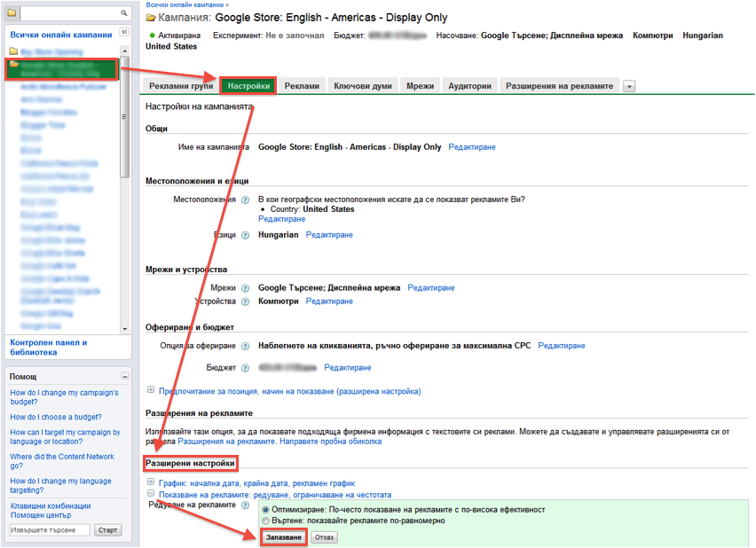Open 'Where did the Content Network go?' link
Image resolution: width=756 pixels, height=548 pixels.
pos(62,461)
